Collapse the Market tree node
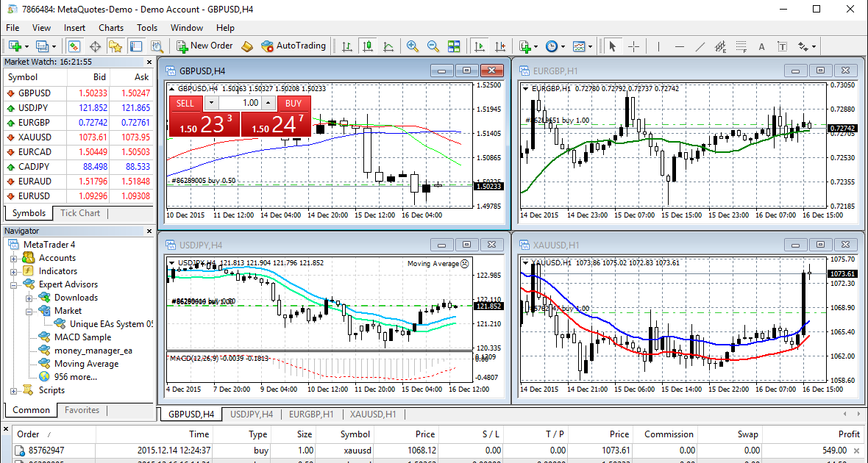The height and width of the screenshot is (463, 868). pyautogui.click(x=29, y=312)
